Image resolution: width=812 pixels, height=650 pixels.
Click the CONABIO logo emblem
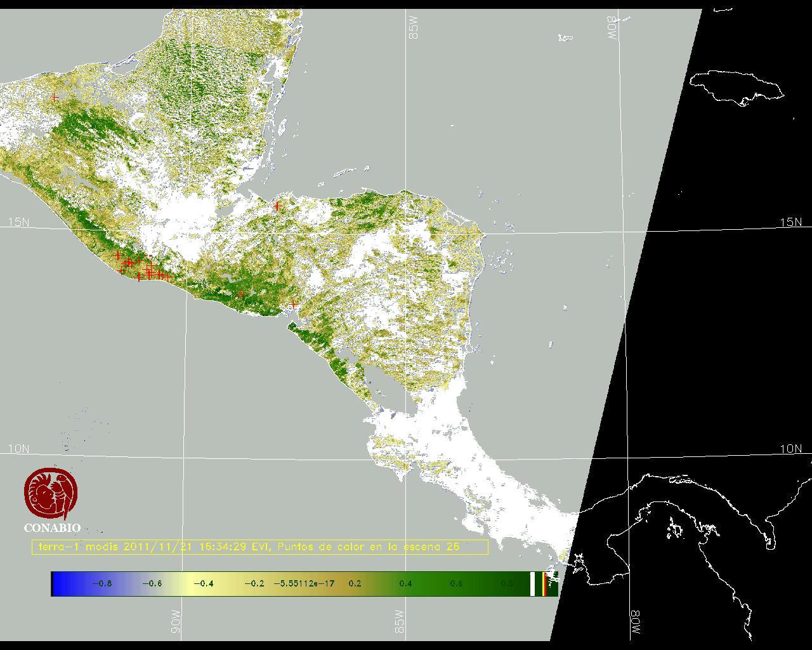[51, 493]
